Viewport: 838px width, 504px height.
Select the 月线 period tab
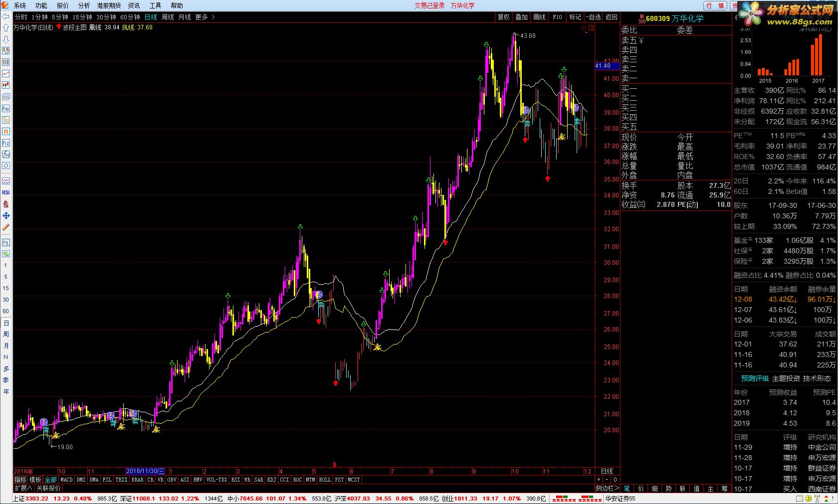point(185,17)
